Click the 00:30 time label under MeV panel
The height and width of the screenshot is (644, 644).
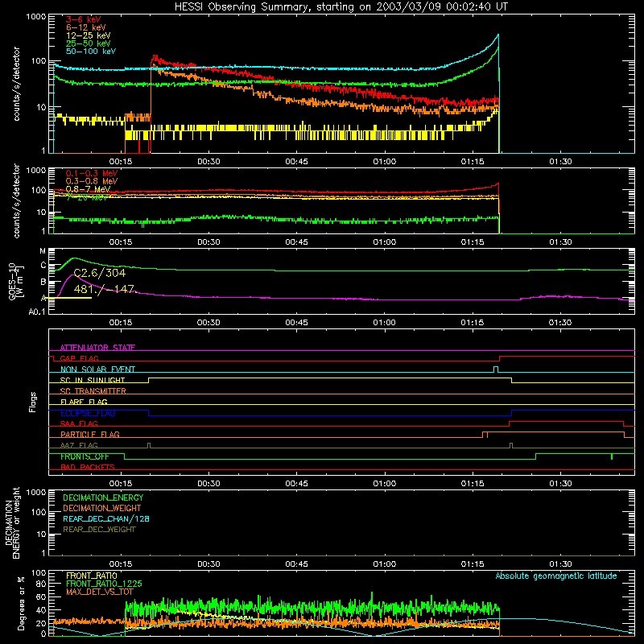tap(208, 242)
